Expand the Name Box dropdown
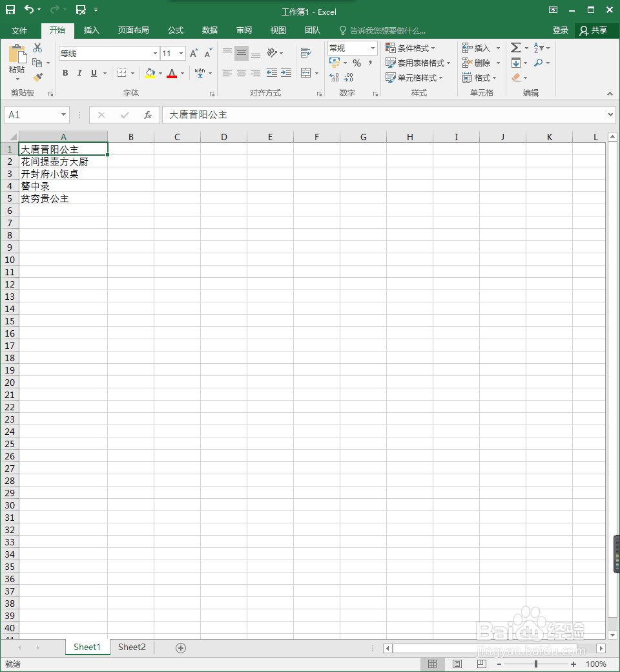This screenshot has width=620, height=672. click(63, 114)
